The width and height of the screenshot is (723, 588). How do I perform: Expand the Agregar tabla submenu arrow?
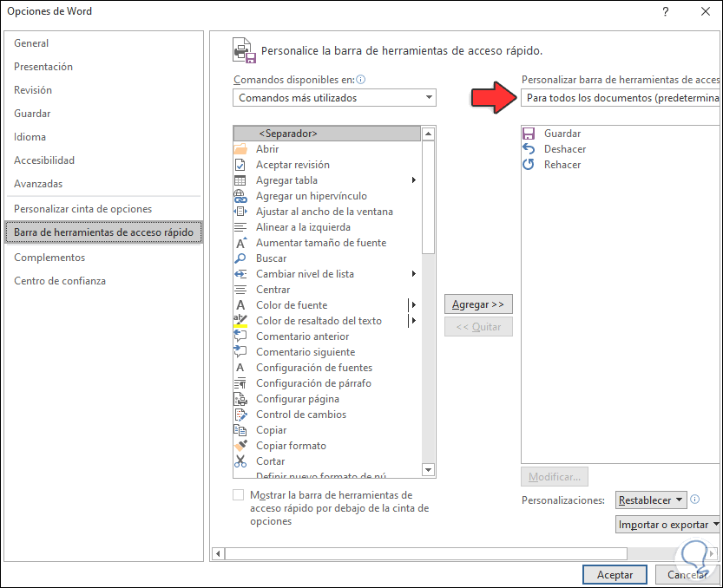click(x=414, y=180)
